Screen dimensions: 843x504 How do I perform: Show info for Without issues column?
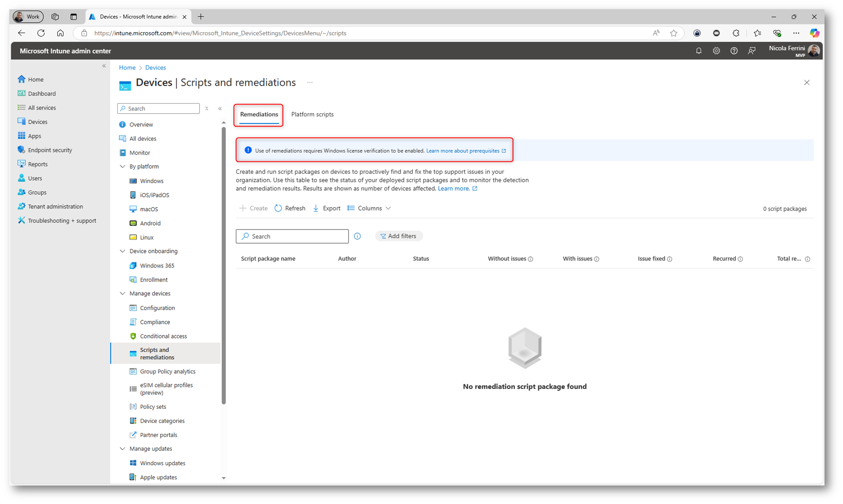point(531,259)
